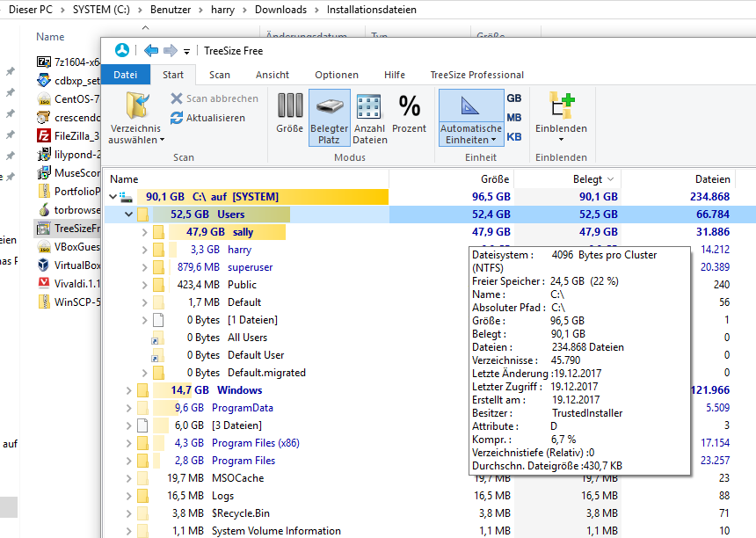
Task: Click Downloads in Explorer breadcrumb path
Action: pyautogui.click(x=280, y=10)
